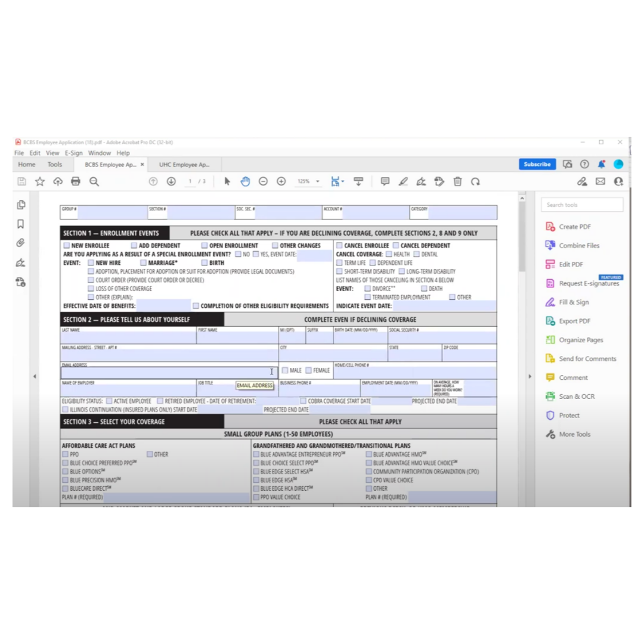
Task: Activate the Hand pan tool
Action: [x=245, y=181]
